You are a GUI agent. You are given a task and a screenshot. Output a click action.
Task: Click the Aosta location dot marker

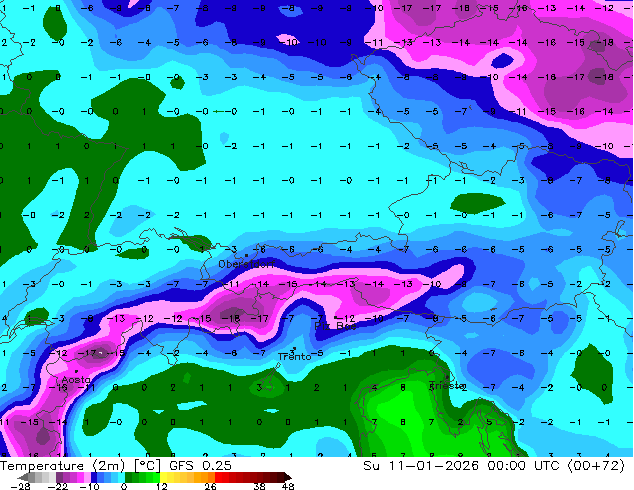click(76, 371)
